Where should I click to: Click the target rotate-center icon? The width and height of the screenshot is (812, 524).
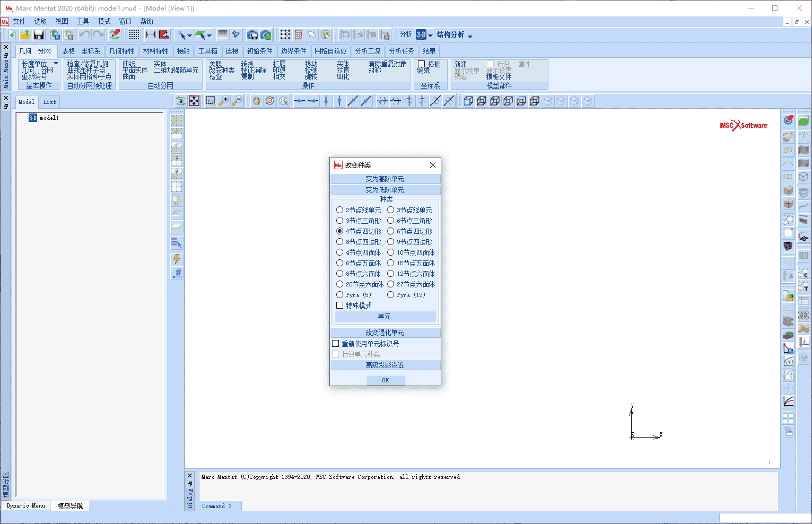tap(270, 101)
